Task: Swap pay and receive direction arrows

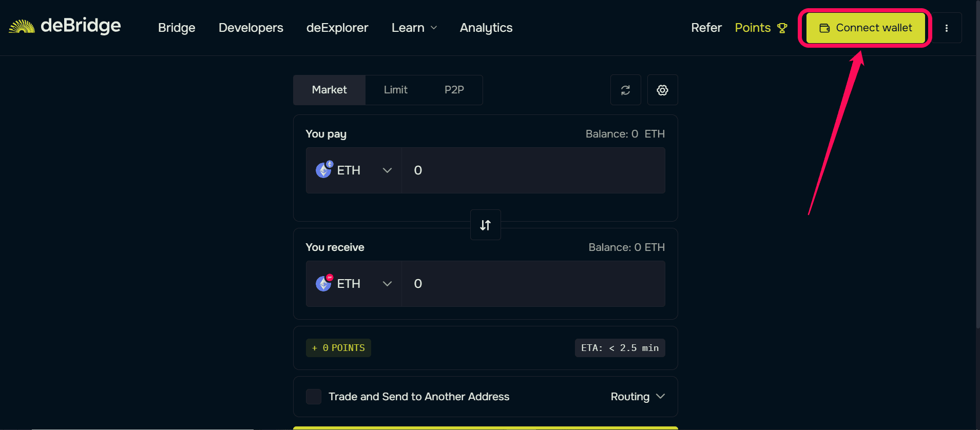Action: (x=485, y=225)
